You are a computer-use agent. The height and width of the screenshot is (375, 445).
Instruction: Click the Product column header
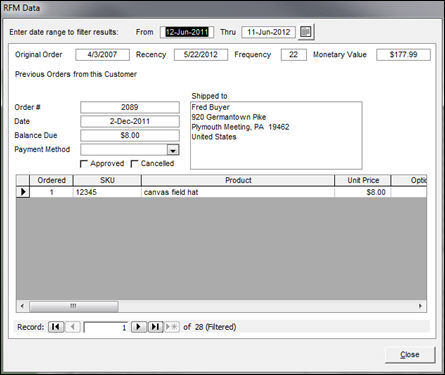(238, 180)
